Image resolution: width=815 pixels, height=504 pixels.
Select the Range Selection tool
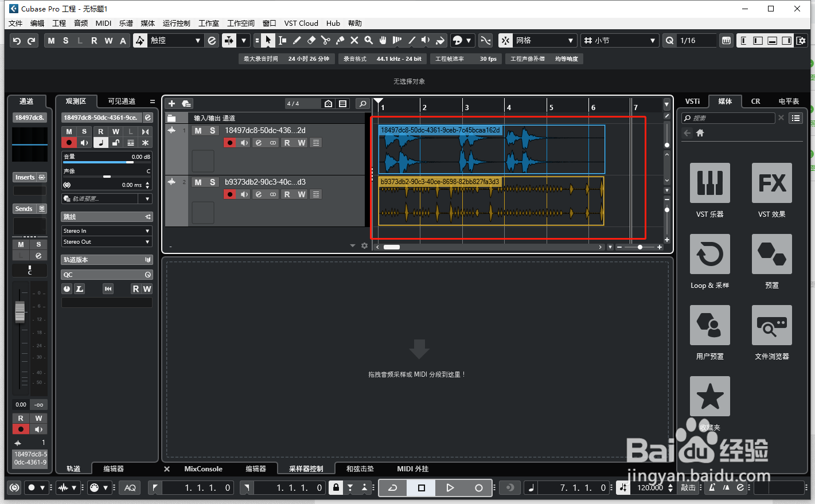tap(282, 40)
